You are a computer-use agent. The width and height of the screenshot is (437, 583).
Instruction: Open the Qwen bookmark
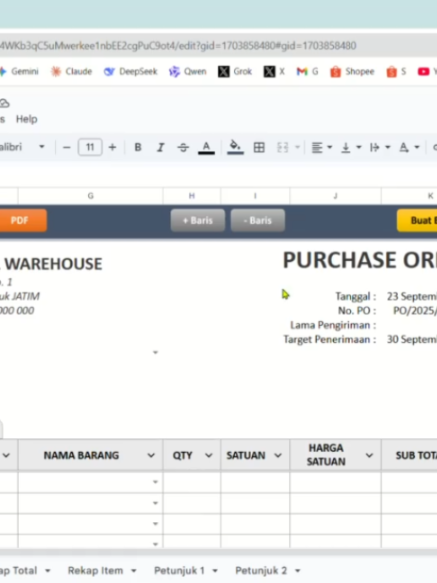coord(187,71)
